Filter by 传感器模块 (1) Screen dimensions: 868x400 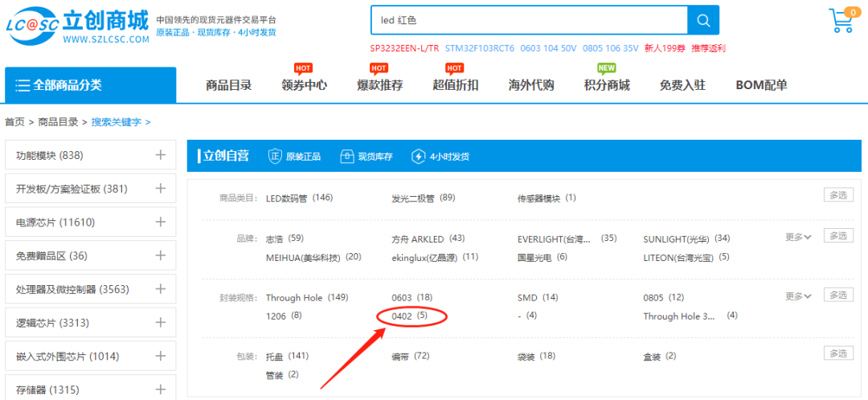pyautogui.click(x=547, y=198)
